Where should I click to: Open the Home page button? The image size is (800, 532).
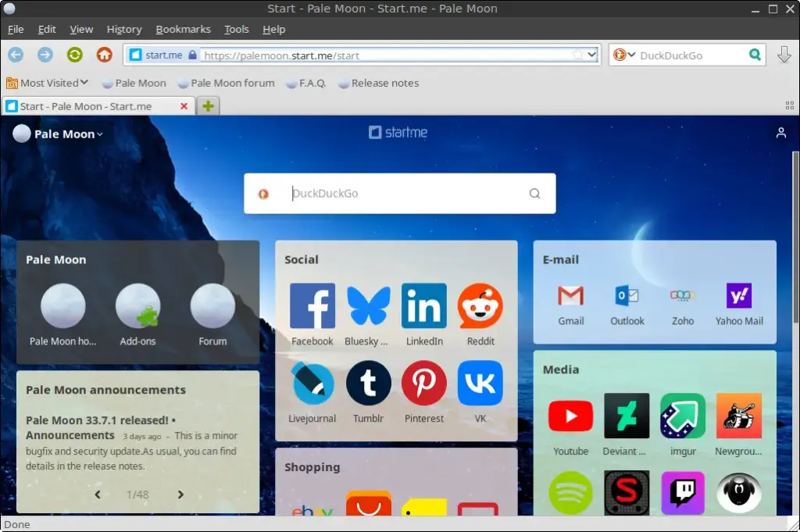tap(104, 55)
